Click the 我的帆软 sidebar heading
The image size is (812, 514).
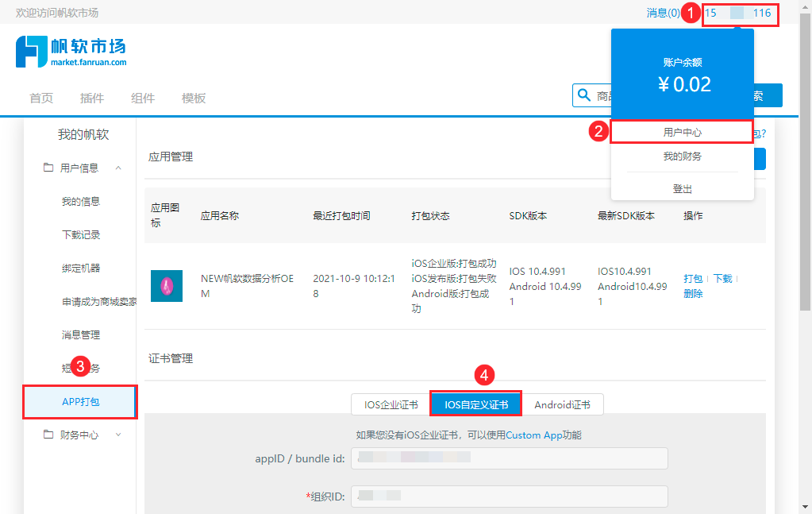(x=83, y=134)
